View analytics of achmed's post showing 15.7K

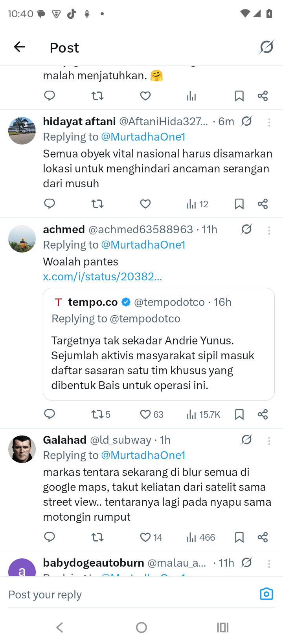(x=203, y=414)
